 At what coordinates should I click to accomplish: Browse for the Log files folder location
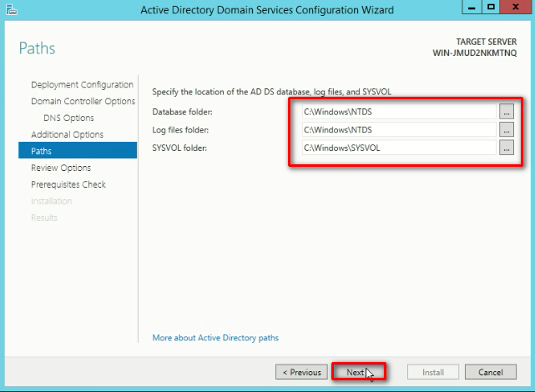tap(507, 129)
